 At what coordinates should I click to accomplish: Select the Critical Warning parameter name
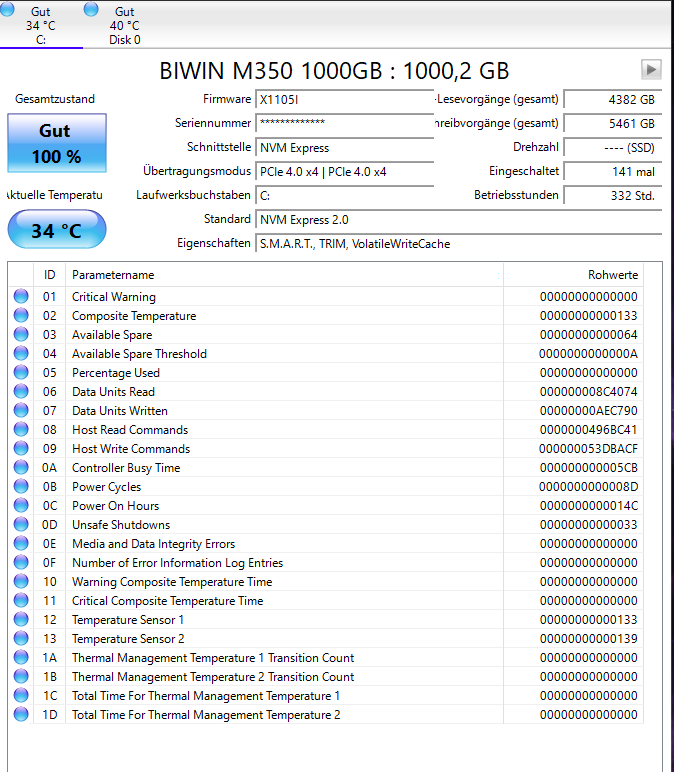[x=114, y=297]
